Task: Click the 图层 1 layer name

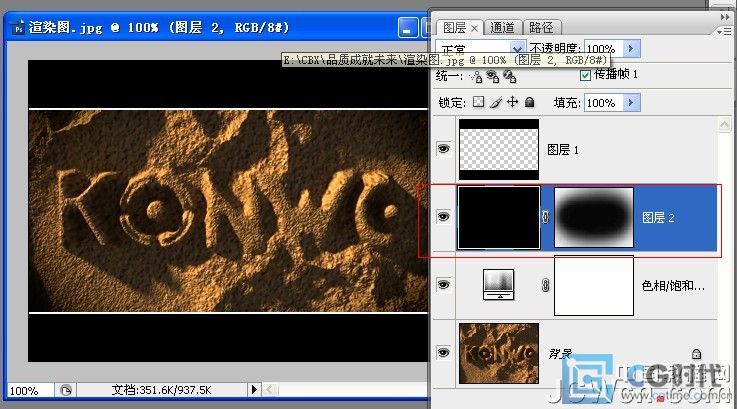Action: click(563, 150)
